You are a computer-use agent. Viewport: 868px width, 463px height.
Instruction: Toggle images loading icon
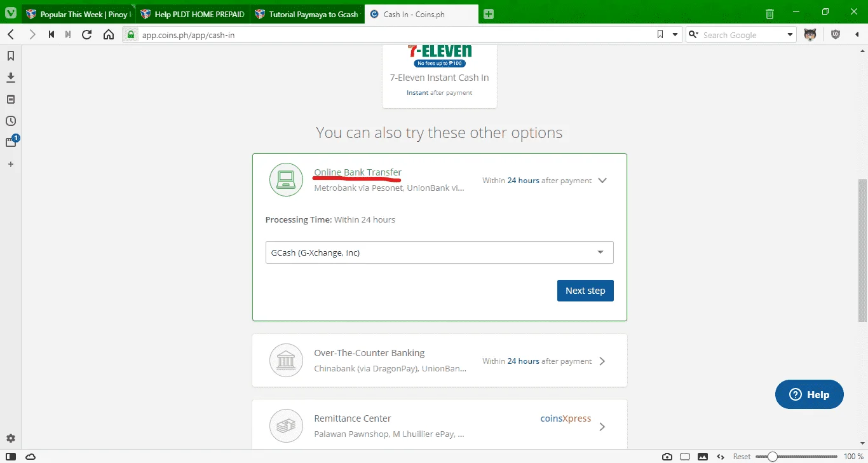point(703,457)
